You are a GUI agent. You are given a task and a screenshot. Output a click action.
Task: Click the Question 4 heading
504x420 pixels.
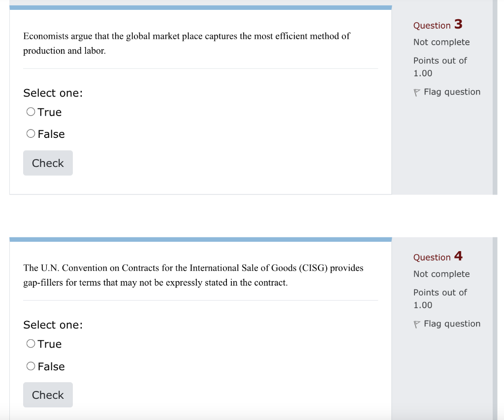[x=438, y=257]
